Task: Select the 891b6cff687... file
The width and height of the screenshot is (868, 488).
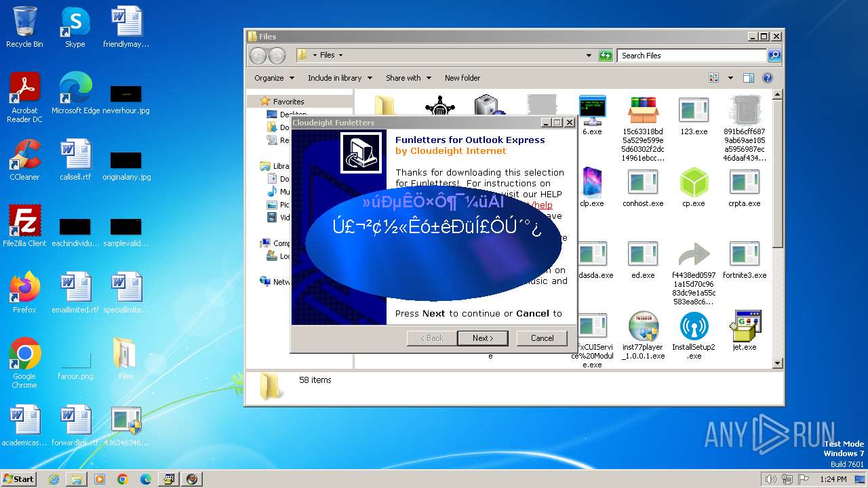Action: 745,129
